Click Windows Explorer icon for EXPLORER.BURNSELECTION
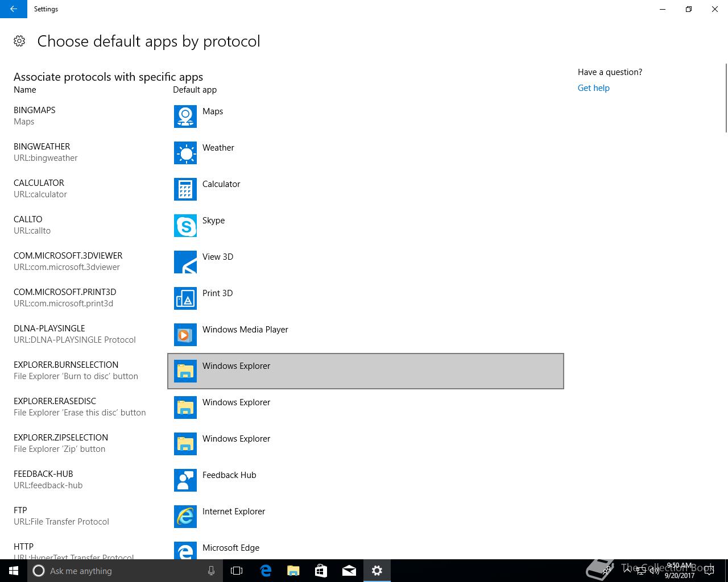 coord(185,371)
